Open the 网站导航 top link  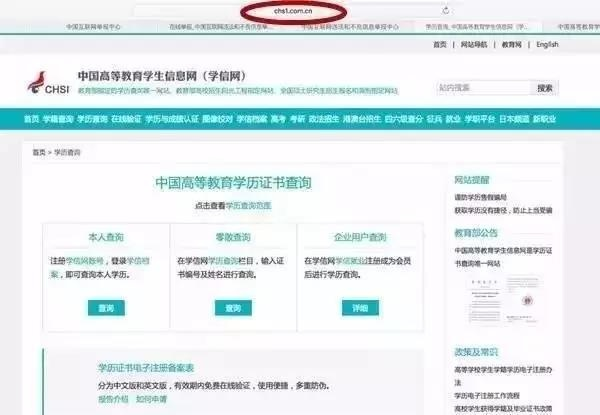474,45
